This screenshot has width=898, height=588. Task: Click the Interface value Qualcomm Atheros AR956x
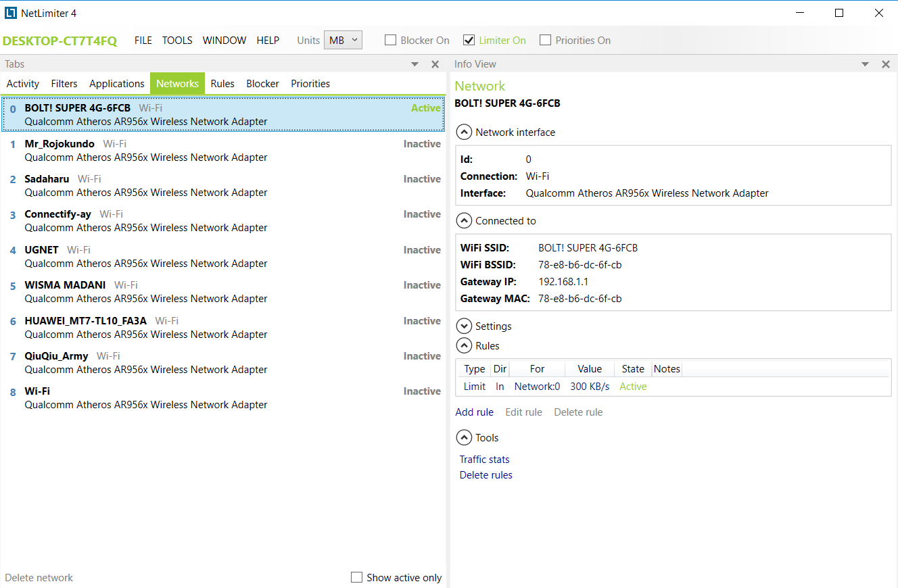[647, 193]
